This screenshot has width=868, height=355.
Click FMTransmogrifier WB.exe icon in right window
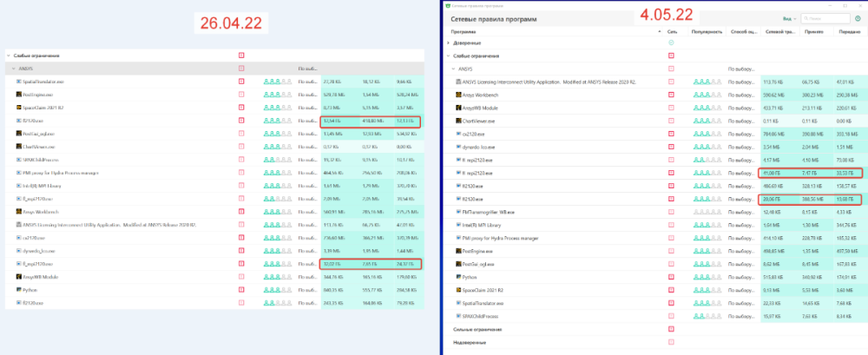[x=458, y=212]
